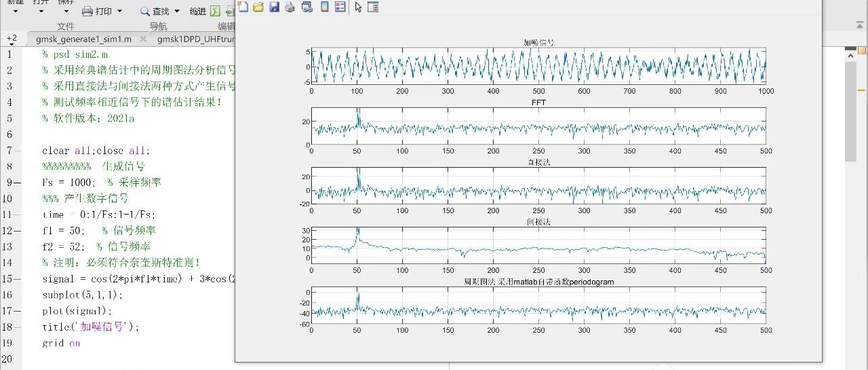Set breakpoint at line 11 dash
Screen dimensions: 868x370
point(17,215)
